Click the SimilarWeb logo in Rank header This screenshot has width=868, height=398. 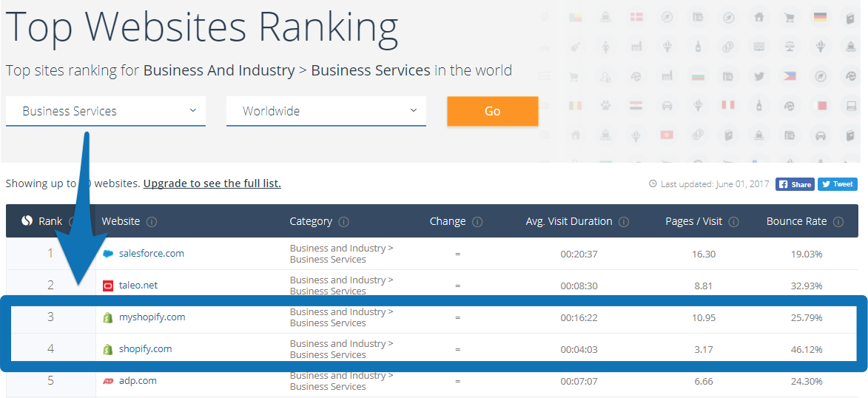(x=27, y=221)
